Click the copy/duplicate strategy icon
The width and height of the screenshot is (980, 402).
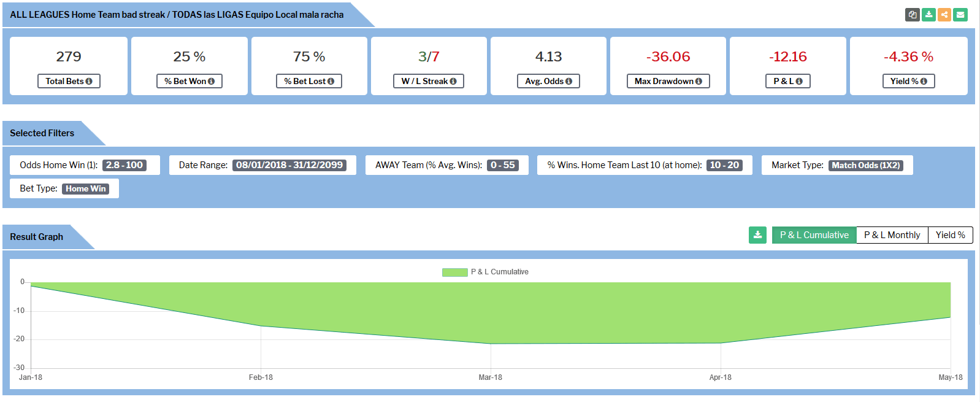913,15
